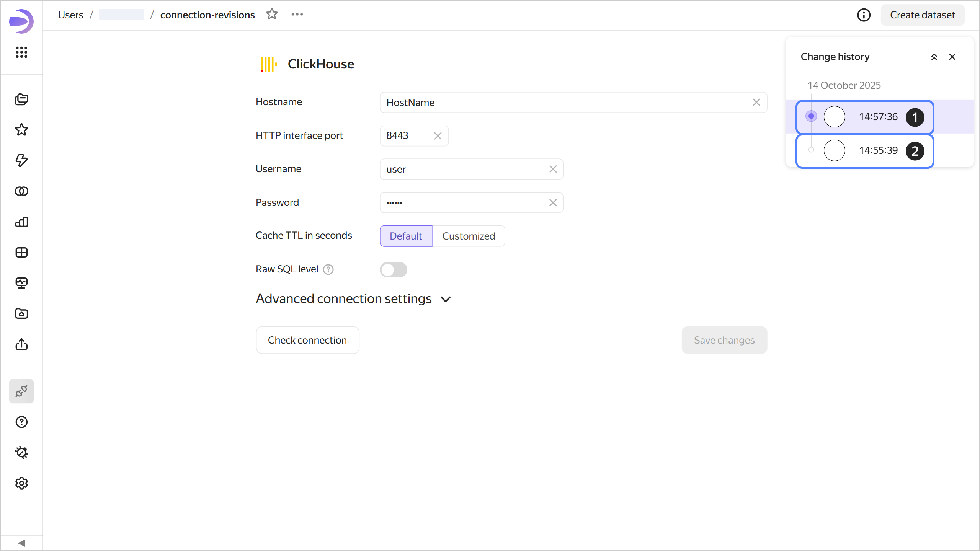Open the three-dots more options menu

[x=297, y=15]
